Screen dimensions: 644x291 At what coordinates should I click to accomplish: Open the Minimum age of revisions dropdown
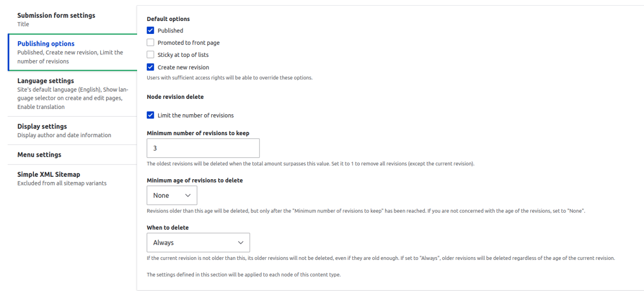tap(172, 195)
